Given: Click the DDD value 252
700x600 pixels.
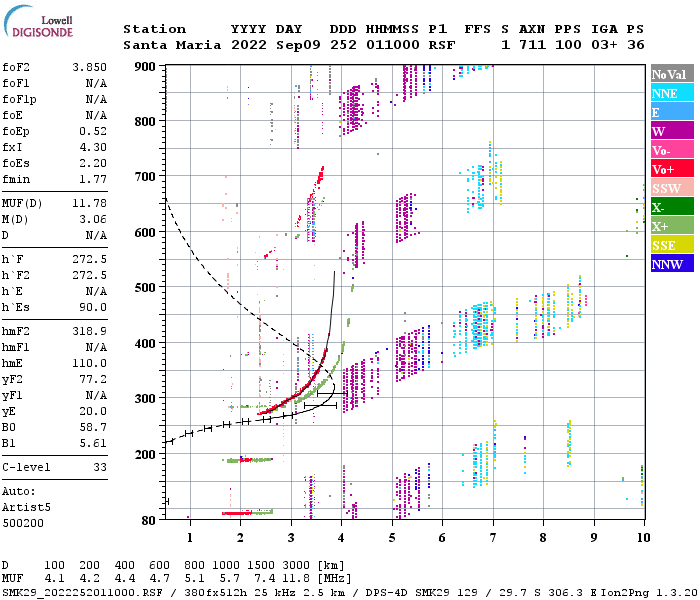Looking at the screenshot, I should [343, 45].
